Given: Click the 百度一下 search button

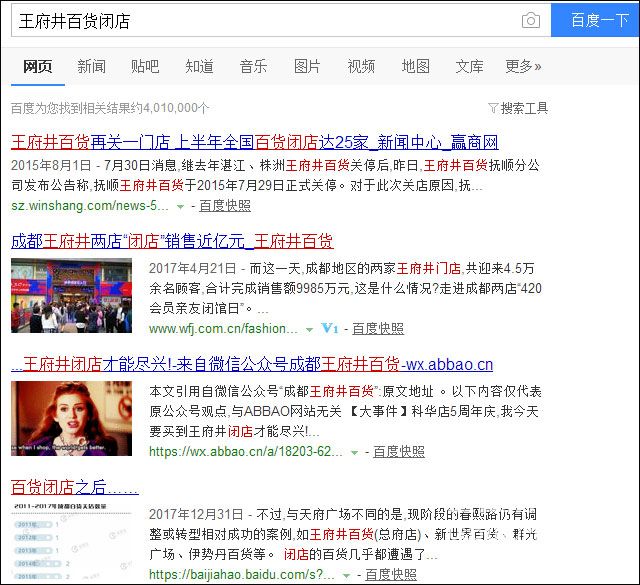Looking at the screenshot, I should pos(595,20).
